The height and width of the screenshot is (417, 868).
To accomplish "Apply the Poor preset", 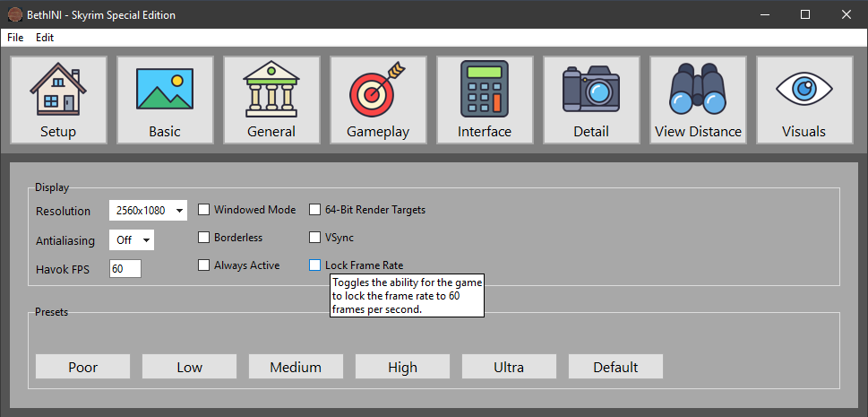I will (x=83, y=367).
